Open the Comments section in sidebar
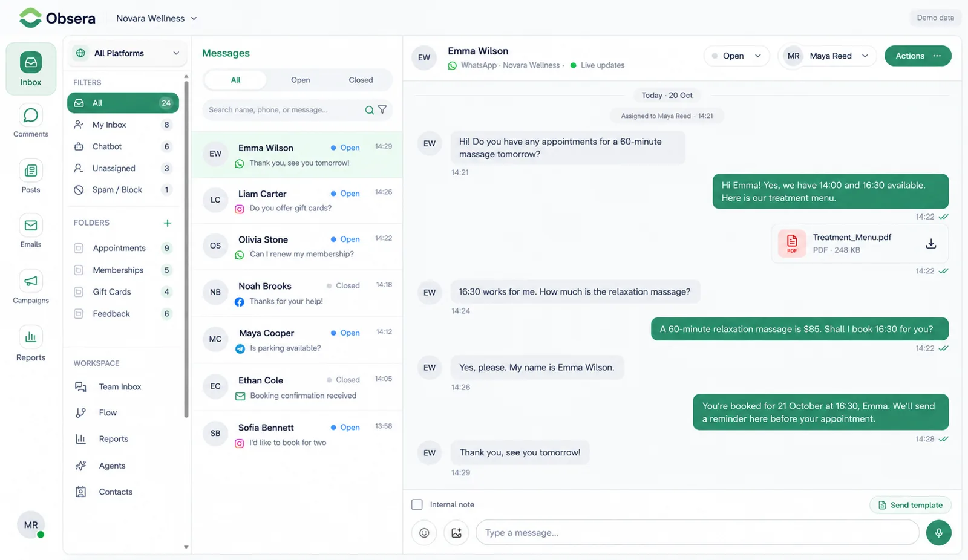The width and height of the screenshot is (968, 560). coord(31,122)
